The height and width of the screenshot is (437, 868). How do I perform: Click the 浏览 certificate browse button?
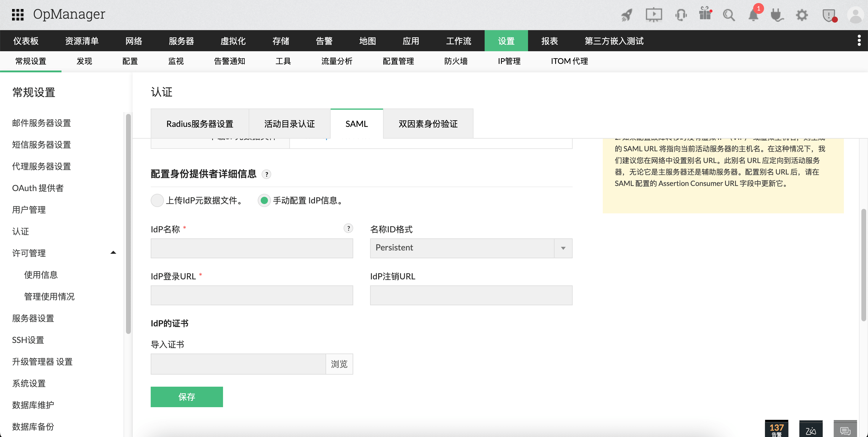point(339,364)
